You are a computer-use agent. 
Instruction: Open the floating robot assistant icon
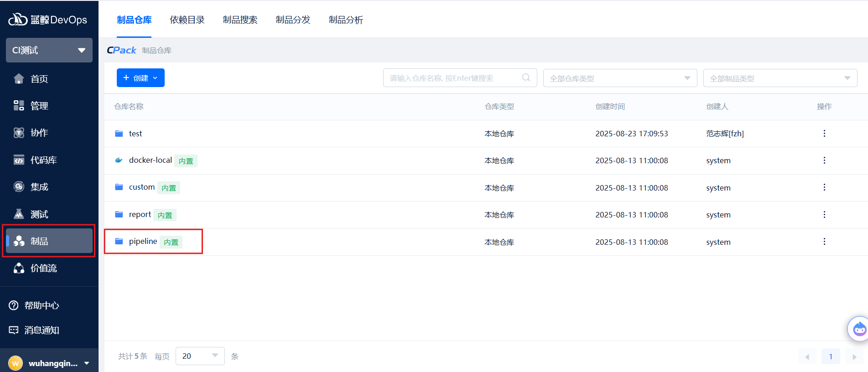(859, 328)
